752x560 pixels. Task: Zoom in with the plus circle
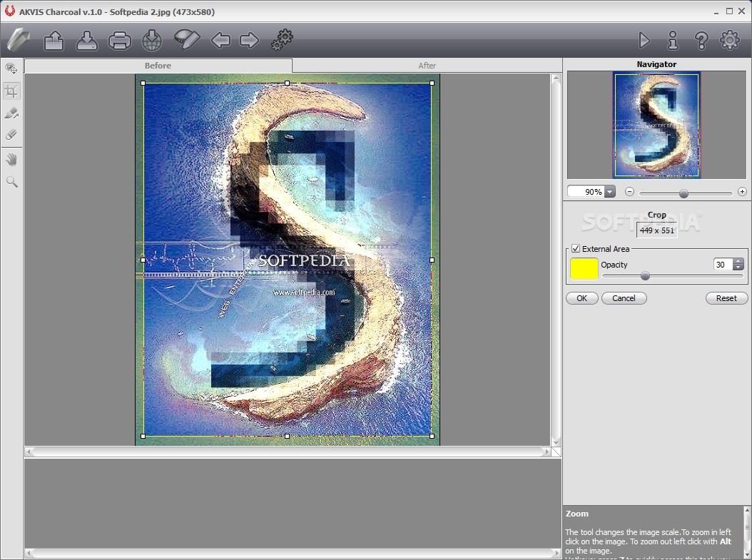[x=742, y=192]
